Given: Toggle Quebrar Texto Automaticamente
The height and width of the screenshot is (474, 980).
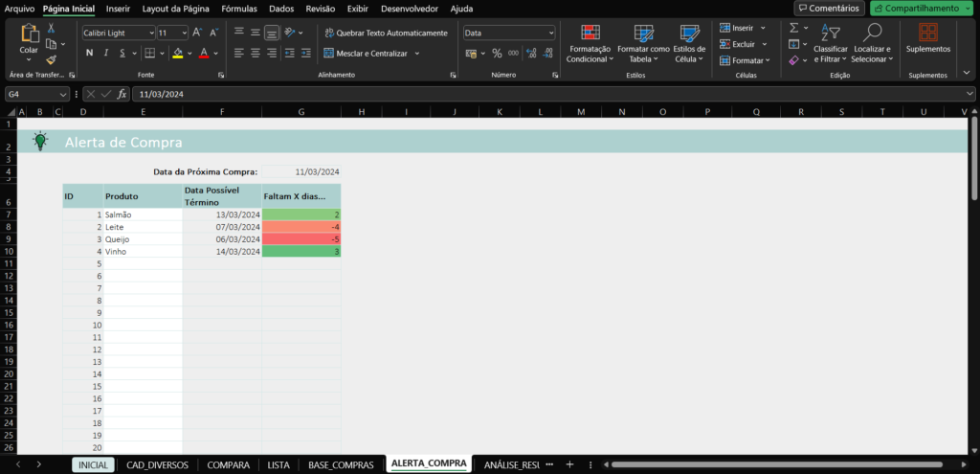Looking at the screenshot, I should pos(385,33).
